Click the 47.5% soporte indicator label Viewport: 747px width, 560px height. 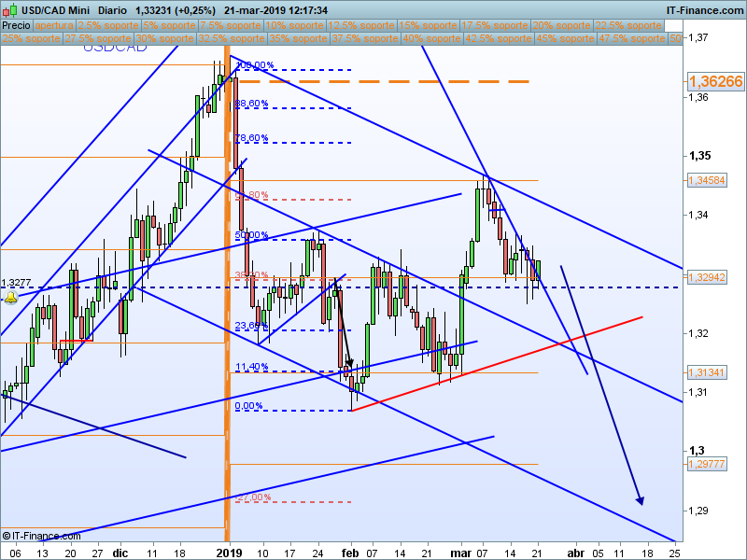click(632, 38)
